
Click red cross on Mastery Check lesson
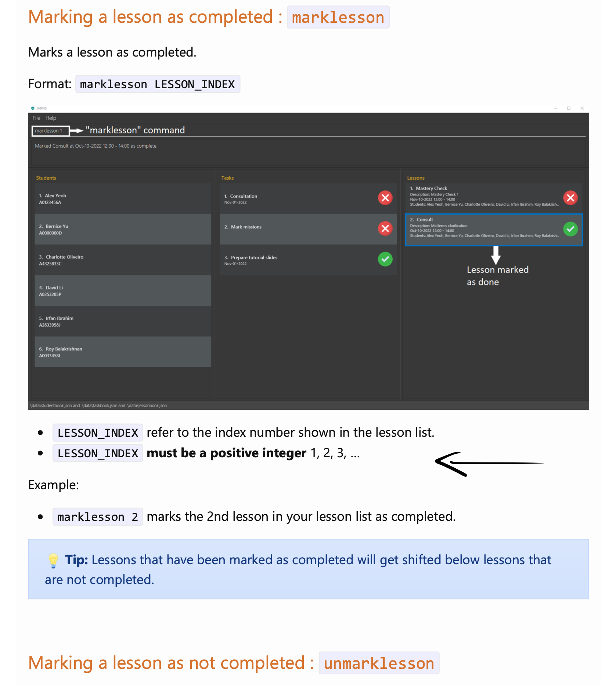(x=570, y=198)
